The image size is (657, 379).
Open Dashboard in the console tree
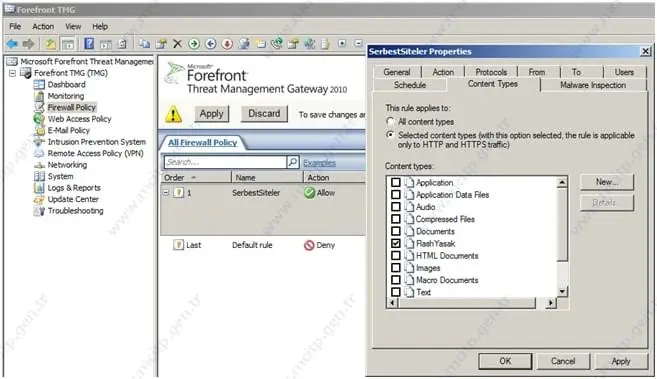coord(67,85)
